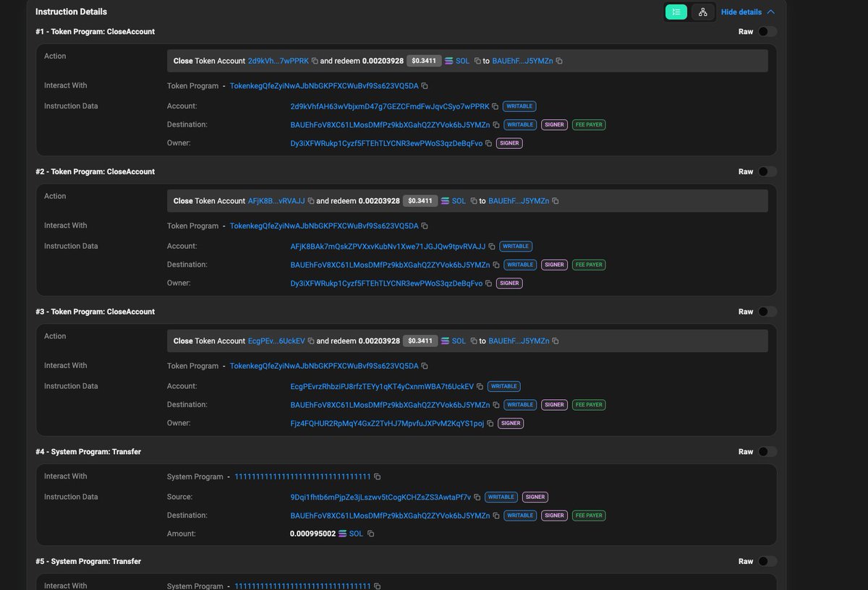Select heading #4 - System Program: Transfer
Screen dimensions: 868x590
click(x=88, y=452)
